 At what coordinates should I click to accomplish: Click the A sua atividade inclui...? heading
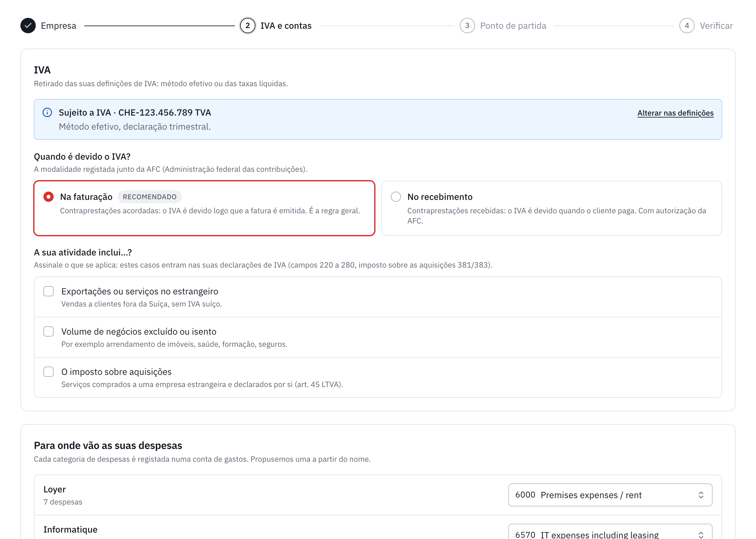click(x=83, y=252)
